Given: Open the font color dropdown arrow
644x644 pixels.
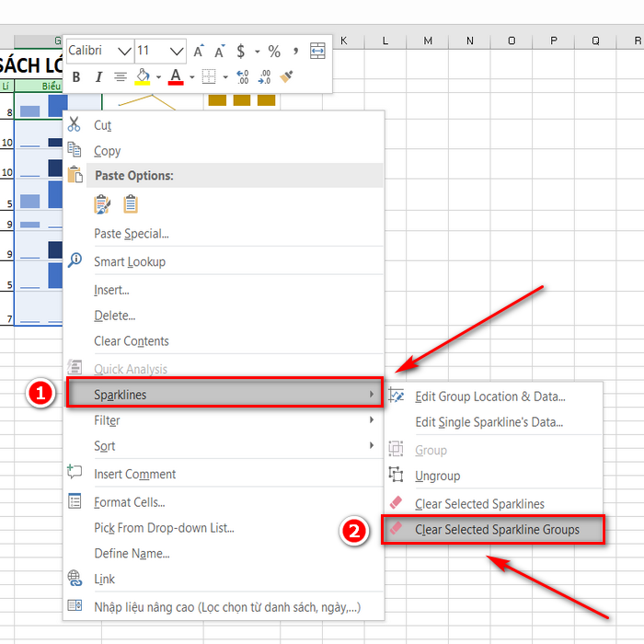Looking at the screenshot, I should point(191,76).
